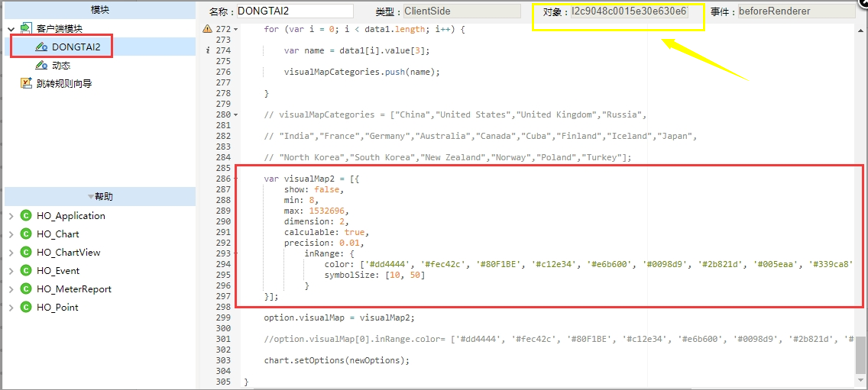The image size is (868, 390).
Task: Click 'chart.setOptions(newOptions);' line
Action: pyautogui.click(x=336, y=360)
